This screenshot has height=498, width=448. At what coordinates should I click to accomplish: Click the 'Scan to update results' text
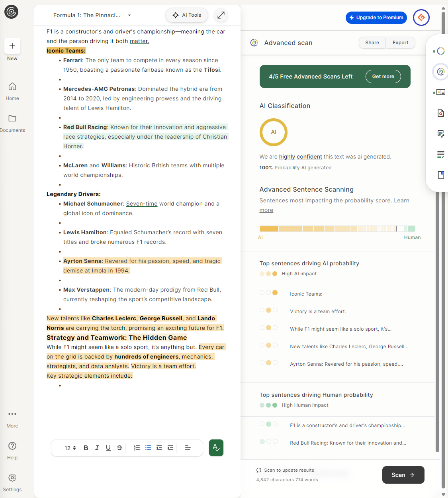coord(289,470)
